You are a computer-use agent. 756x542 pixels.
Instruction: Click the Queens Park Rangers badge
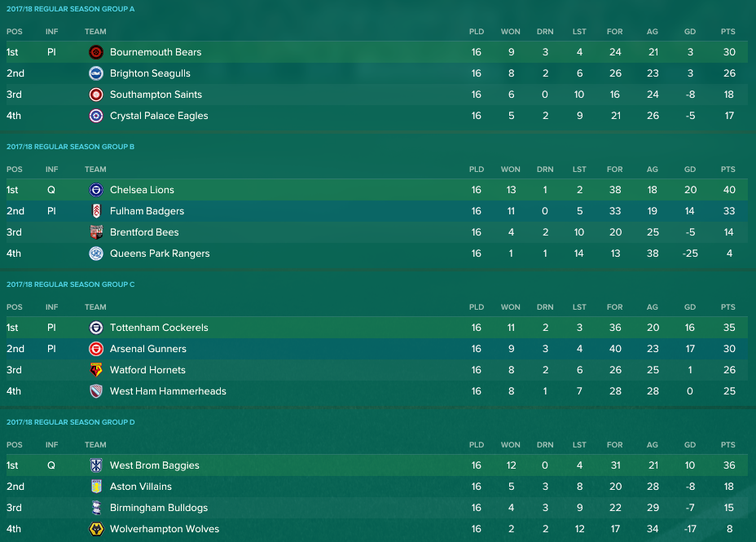point(96,253)
